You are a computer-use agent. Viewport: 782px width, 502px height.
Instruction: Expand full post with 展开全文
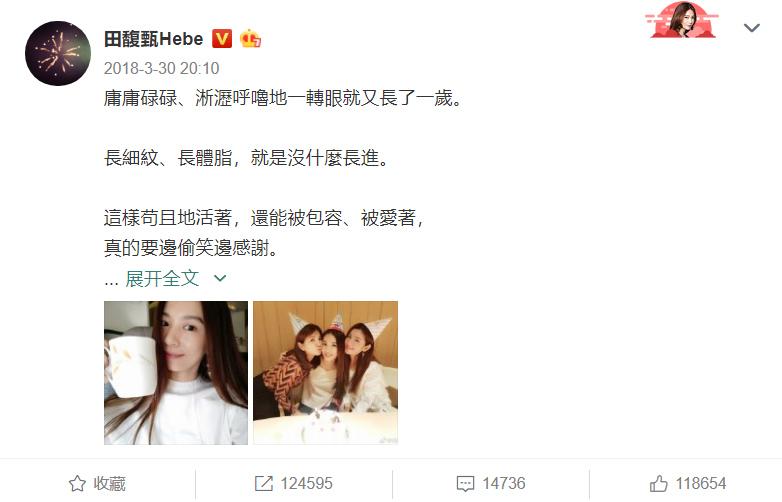click(x=162, y=278)
